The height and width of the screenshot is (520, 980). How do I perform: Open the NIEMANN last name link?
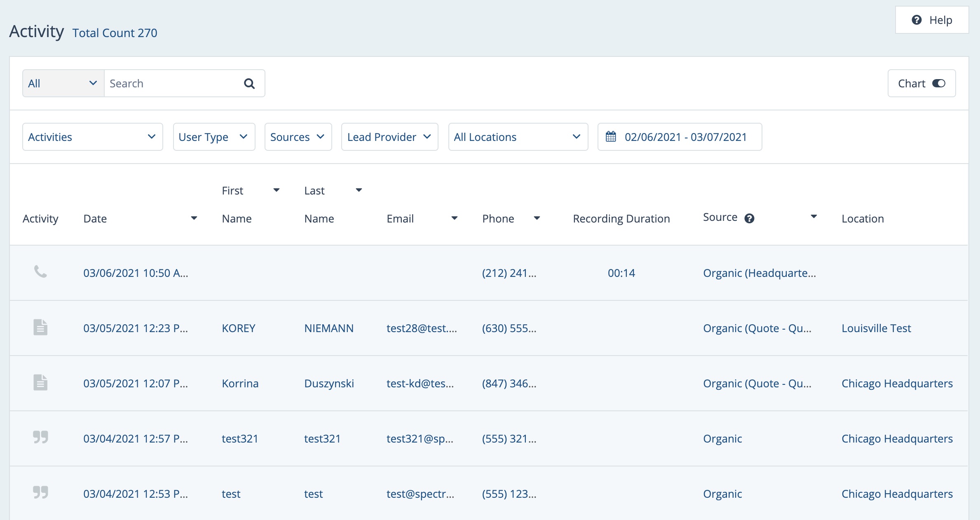(328, 328)
